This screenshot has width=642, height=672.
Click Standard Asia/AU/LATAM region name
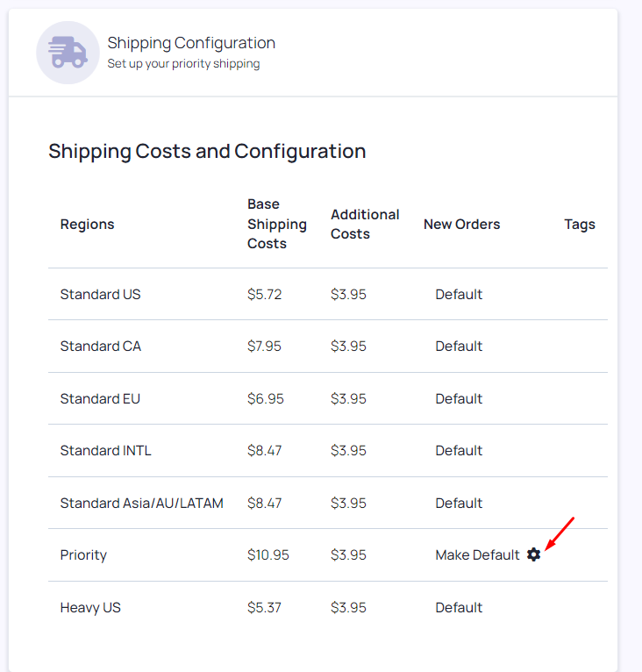pos(142,503)
